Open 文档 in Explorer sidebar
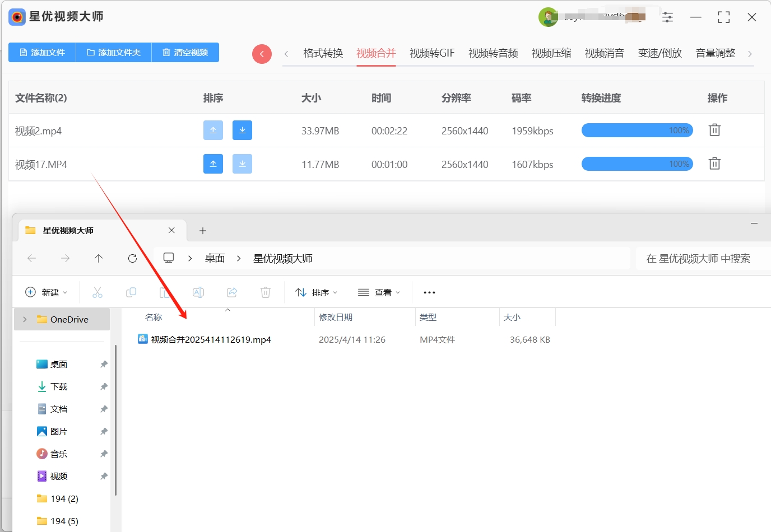The width and height of the screenshot is (771, 532). tap(59, 409)
